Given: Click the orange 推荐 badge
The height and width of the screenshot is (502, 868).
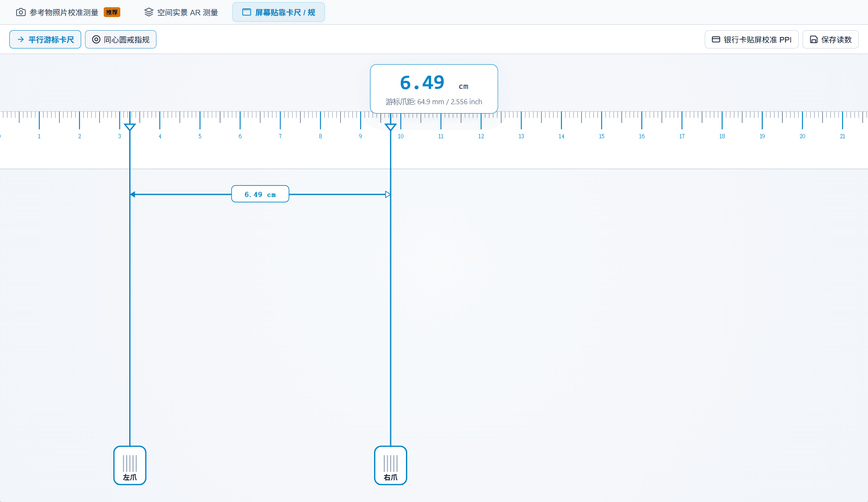Looking at the screenshot, I should (x=112, y=12).
